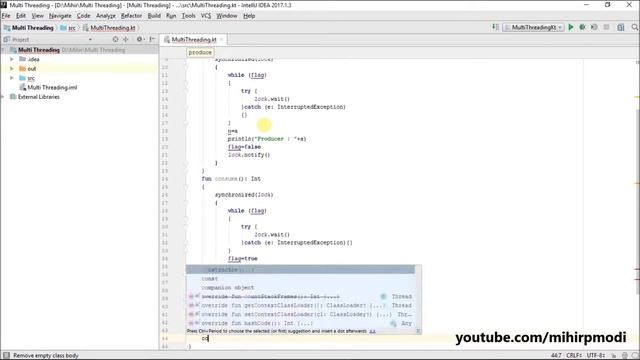640x360 pixels.
Task: Open the Build menu
Action: (154, 16)
